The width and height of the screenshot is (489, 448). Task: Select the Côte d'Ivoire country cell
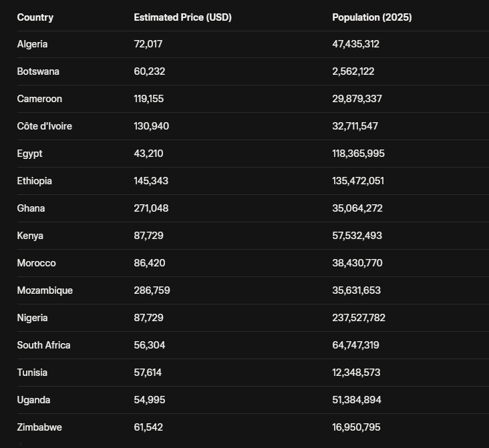pyautogui.click(x=44, y=126)
